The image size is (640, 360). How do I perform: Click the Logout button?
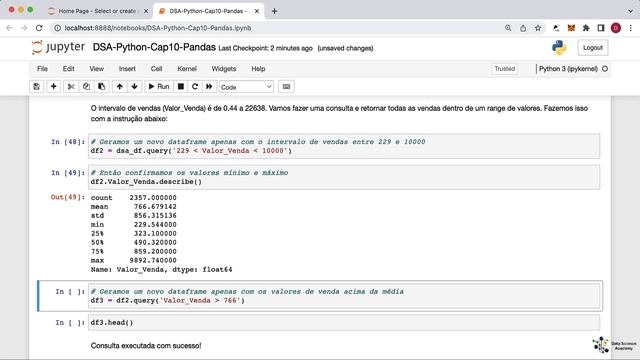pos(593,48)
